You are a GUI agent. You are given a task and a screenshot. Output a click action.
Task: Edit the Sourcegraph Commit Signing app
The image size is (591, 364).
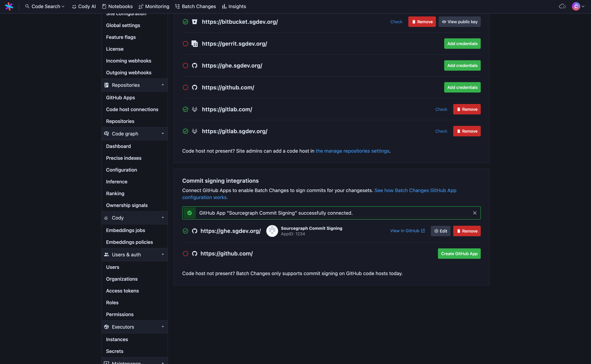pos(440,231)
